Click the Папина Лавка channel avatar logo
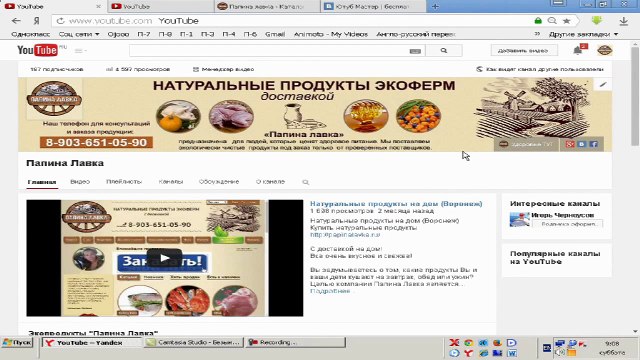 pyautogui.click(x=54, y=99)
